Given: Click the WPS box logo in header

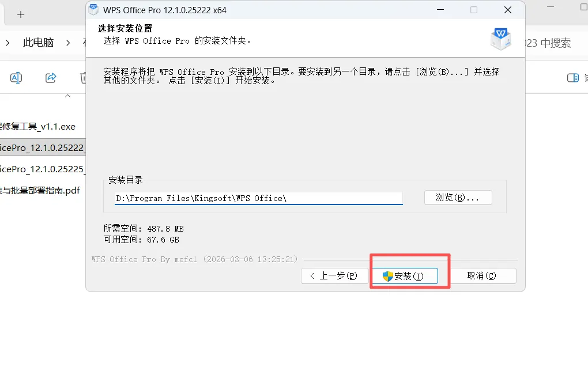Looking at the screenshot, I should click(500, 39).
